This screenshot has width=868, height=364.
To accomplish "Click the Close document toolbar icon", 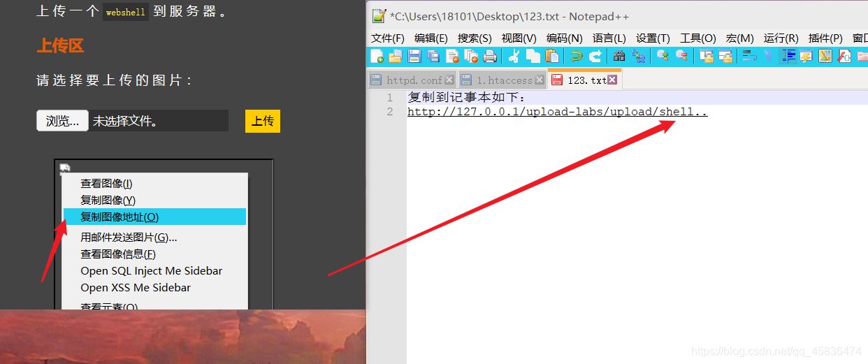I will click(x=452, y=57).
